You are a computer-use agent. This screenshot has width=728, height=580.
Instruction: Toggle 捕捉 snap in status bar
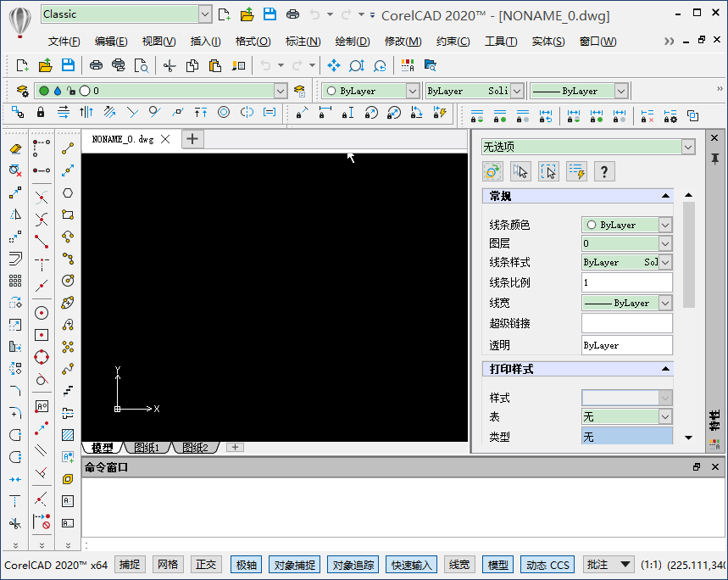click(x=130, y=565)
